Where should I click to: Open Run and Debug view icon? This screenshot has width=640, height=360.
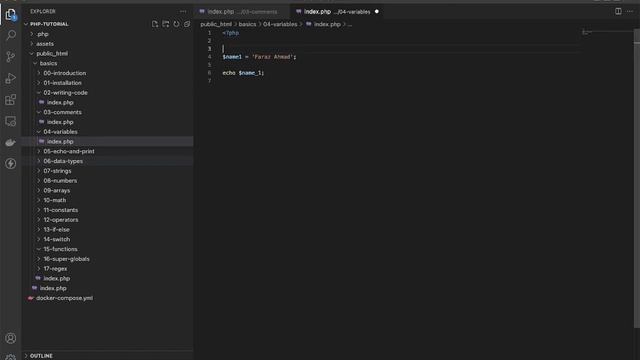(x=11, y=78)
